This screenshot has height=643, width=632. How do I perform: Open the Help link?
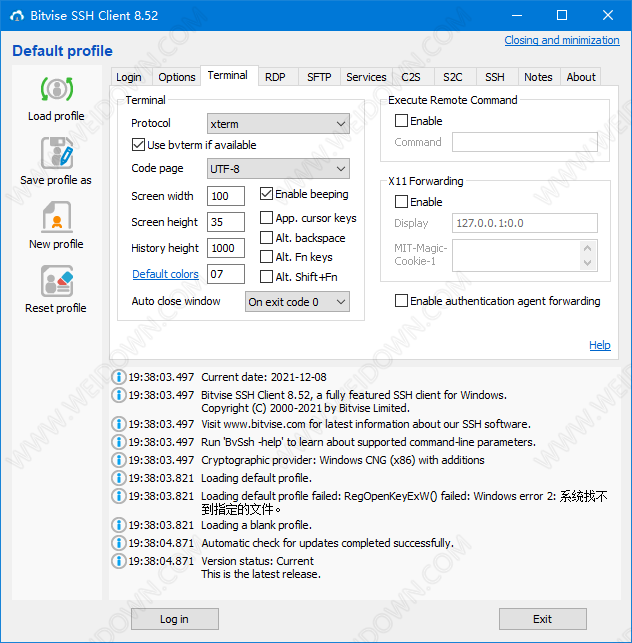600,345
